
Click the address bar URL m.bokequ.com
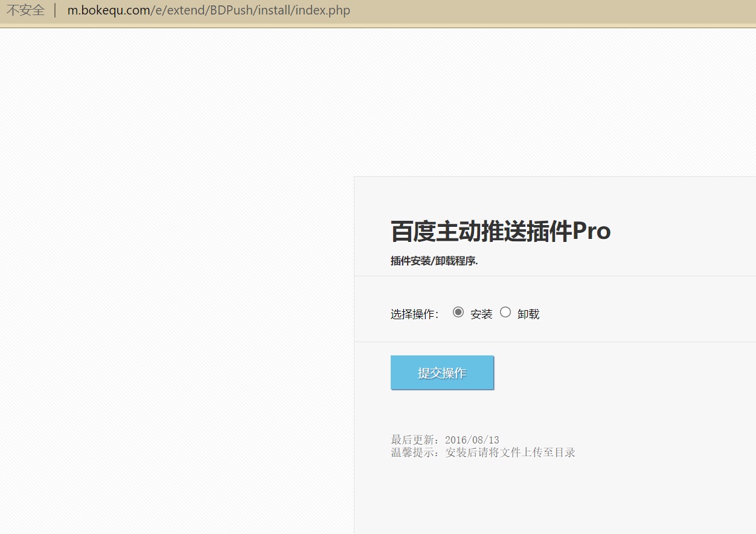click(x=208, y=10)
